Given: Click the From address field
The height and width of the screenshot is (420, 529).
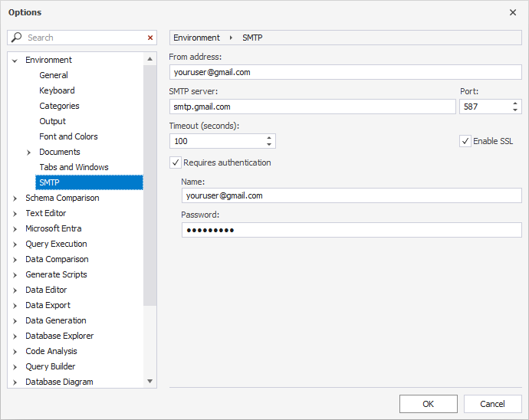Looking at the screenshot, I should 346,72.
